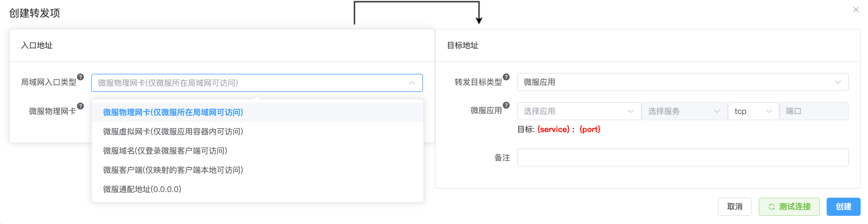Select 微服域名(仅登录微服客户端可访问) option
This screenshot has width=868, height=224.
[257, 150]
